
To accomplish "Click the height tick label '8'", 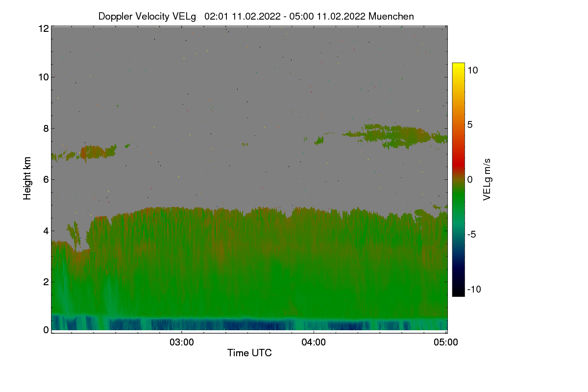I will [46, 128].
